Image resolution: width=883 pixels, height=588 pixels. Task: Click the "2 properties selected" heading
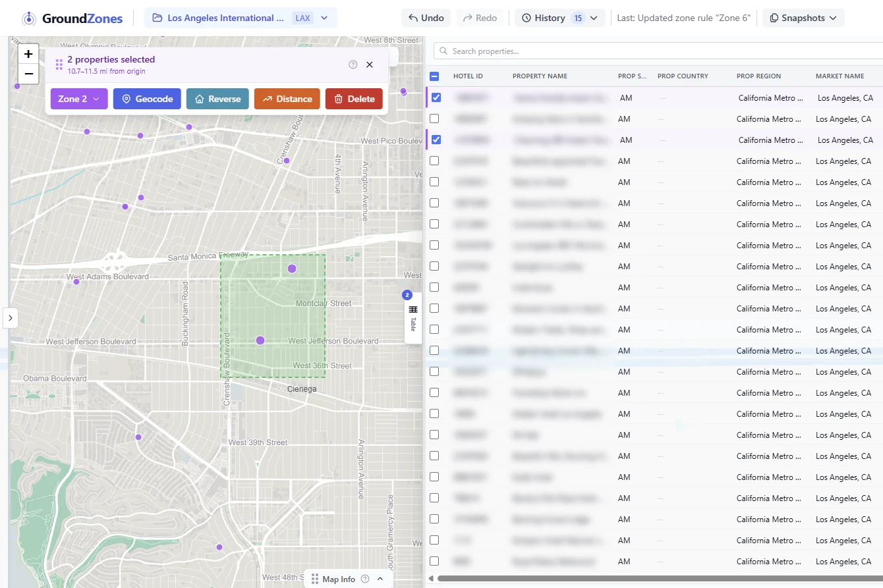pyautogui.click(x=111, y=59)
